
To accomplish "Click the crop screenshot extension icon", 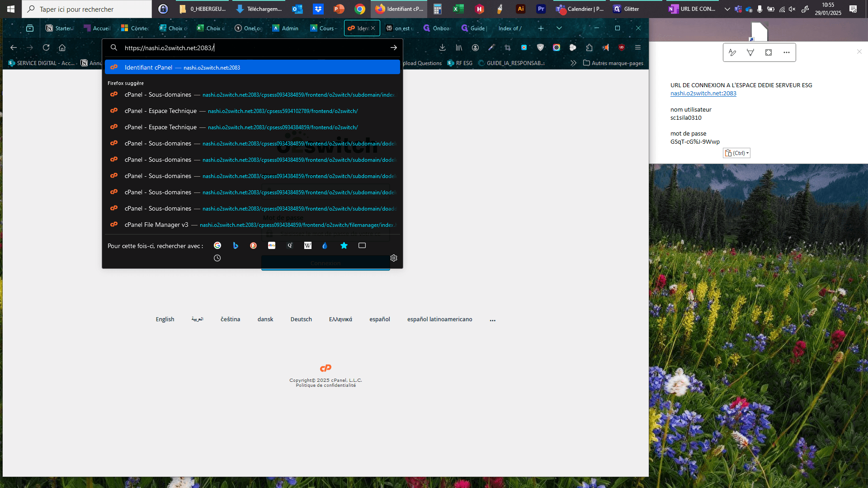I will tap(508, 47).
